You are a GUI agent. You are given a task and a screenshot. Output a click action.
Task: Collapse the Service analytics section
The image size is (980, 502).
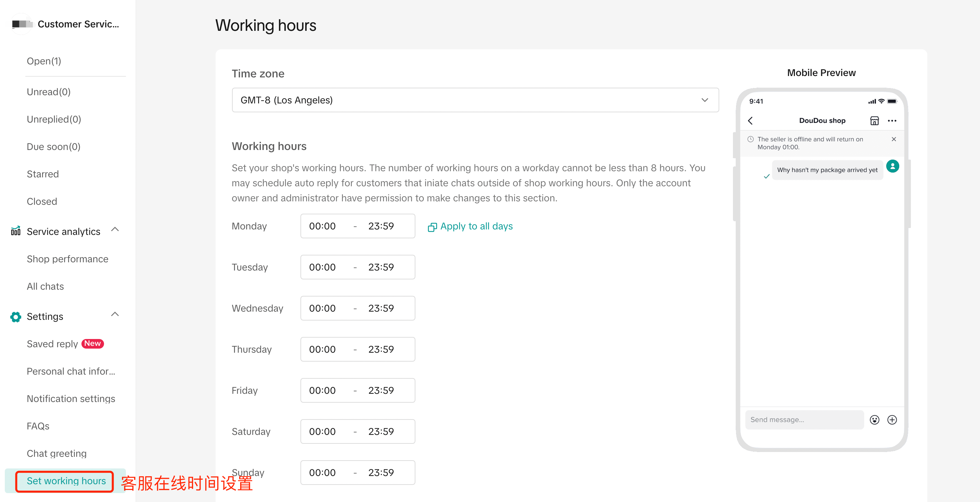(115, 229)
